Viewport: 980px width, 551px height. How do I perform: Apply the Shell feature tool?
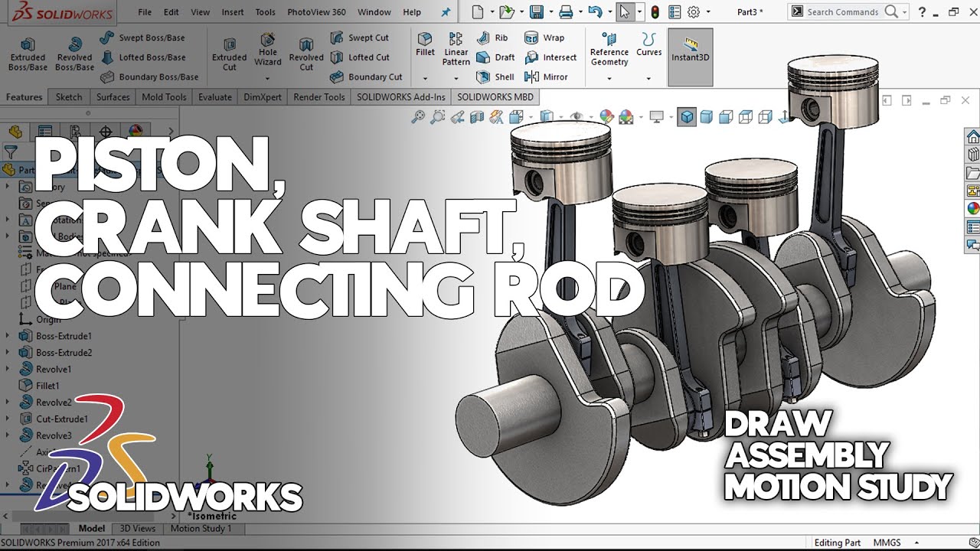495,77
